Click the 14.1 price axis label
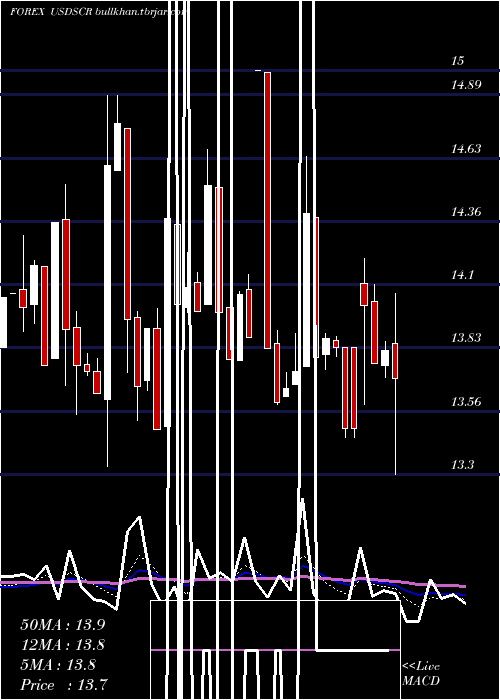 (462, 275)
